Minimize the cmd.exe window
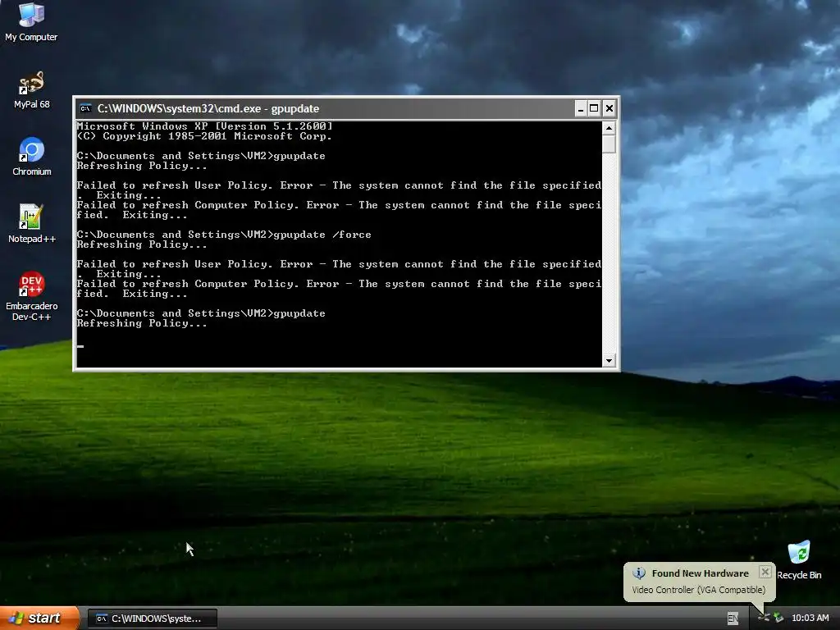 [x=580, y=109]
